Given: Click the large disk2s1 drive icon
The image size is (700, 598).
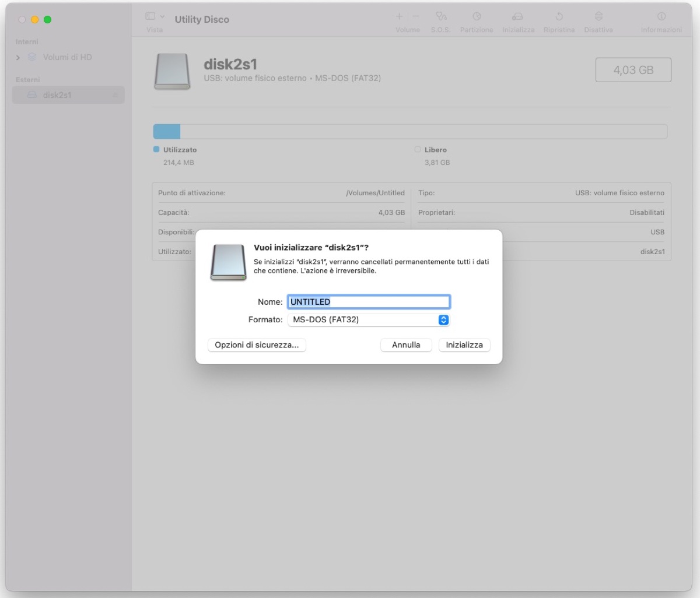Looking at the screenshot, I should click(x=172, y=72).
